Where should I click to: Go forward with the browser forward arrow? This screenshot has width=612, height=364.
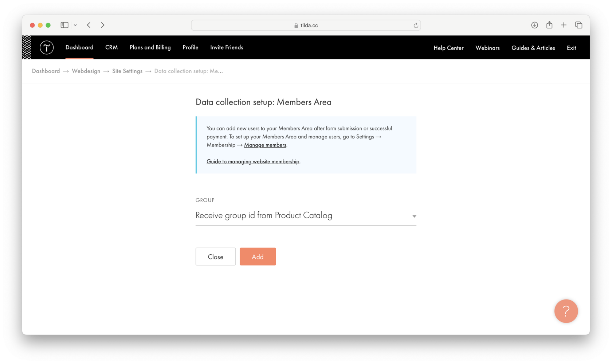[102, 25]
